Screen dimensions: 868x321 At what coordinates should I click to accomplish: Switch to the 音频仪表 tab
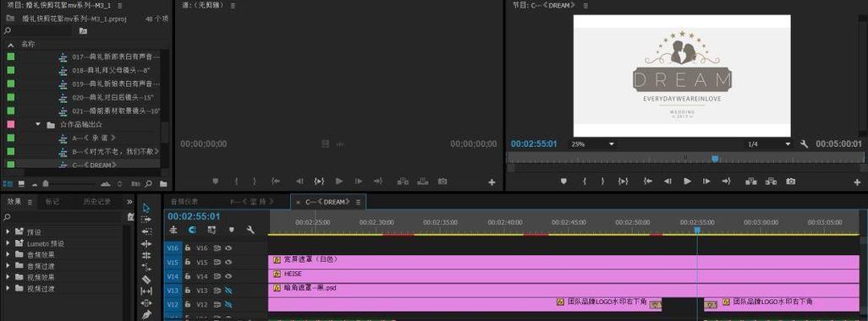pyautogui.click(x=184, y=202)
